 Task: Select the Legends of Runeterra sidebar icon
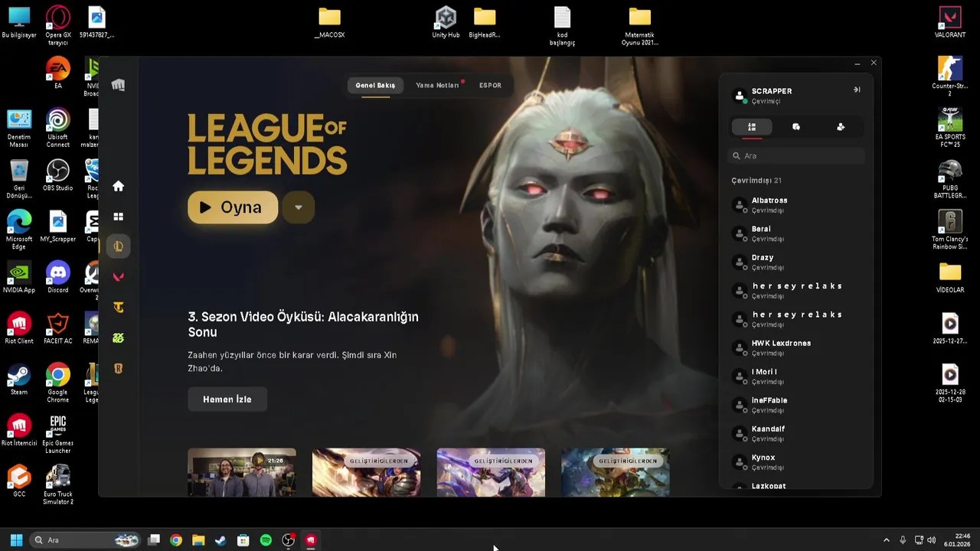click(118, 369)
